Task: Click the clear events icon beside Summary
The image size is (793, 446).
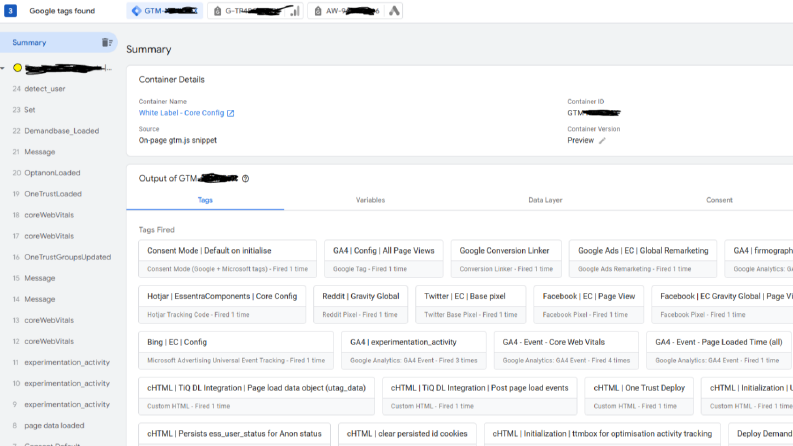Action: pos(107,42)
